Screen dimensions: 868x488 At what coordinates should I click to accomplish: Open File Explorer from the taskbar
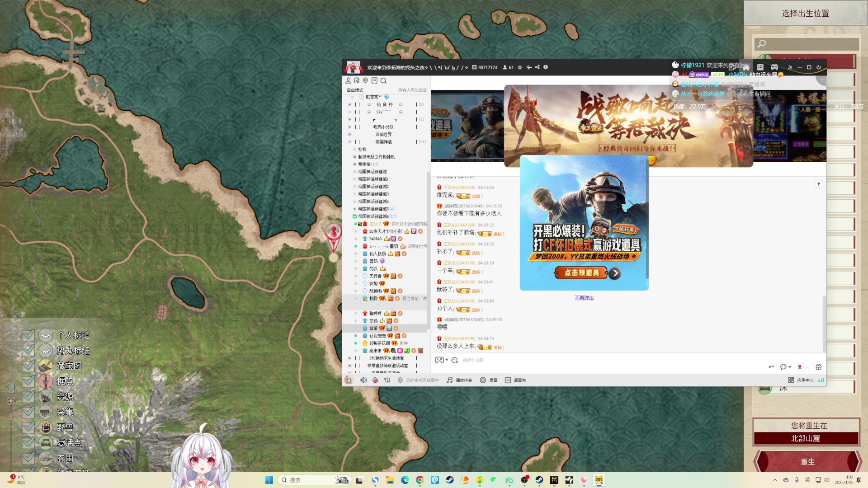click(x=390, y=480)
